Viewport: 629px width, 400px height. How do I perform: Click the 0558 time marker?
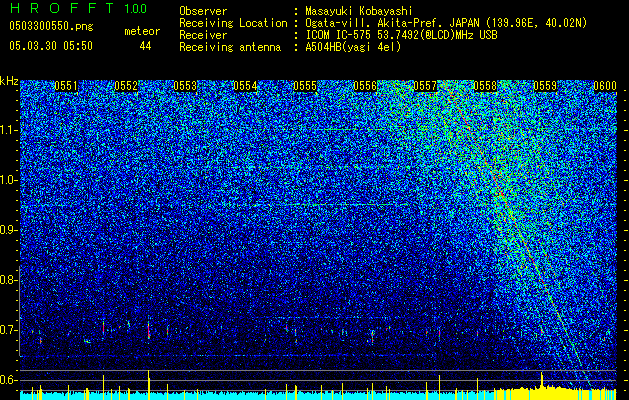[485, 86]
